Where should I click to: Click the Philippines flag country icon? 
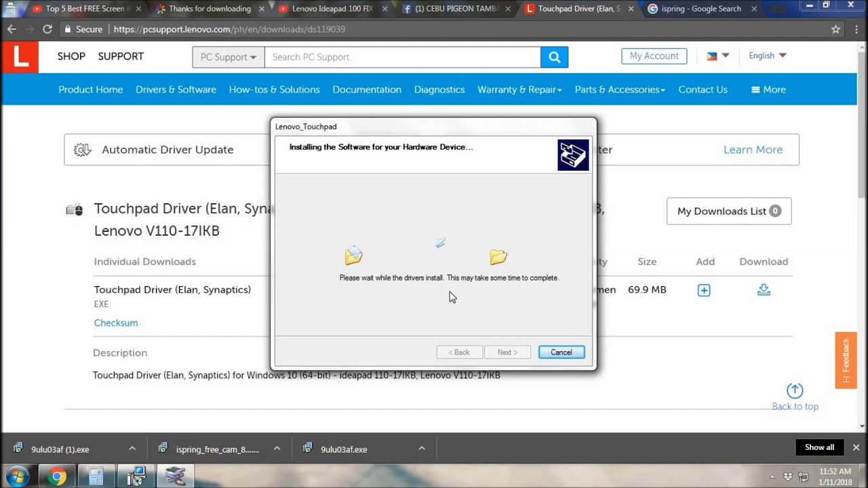pyautogui.click(x=711, y=56)
